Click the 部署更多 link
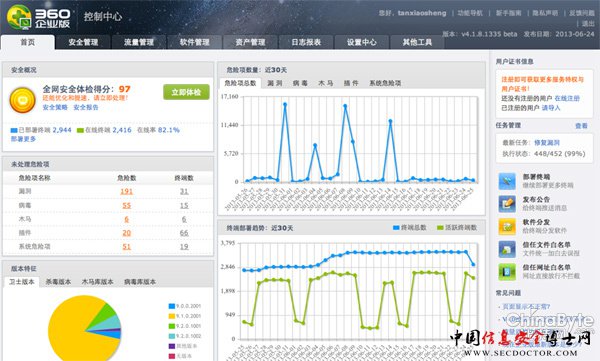 23,139
